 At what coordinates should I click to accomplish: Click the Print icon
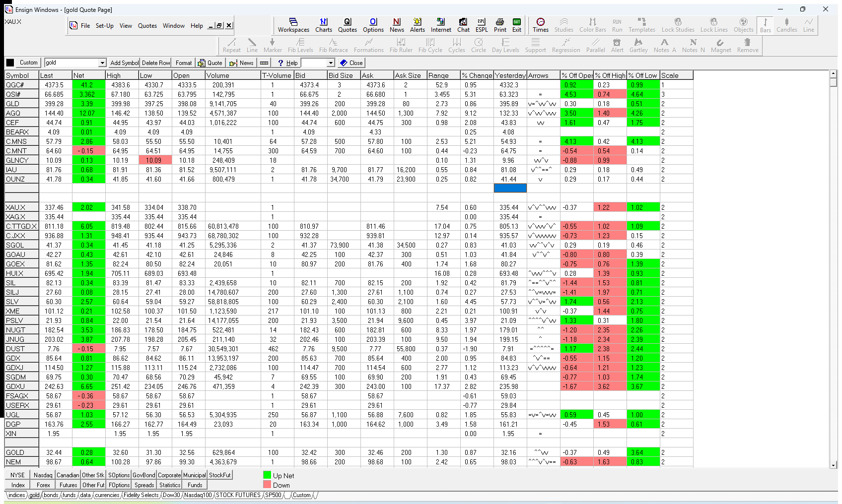[x=500, y=25]
